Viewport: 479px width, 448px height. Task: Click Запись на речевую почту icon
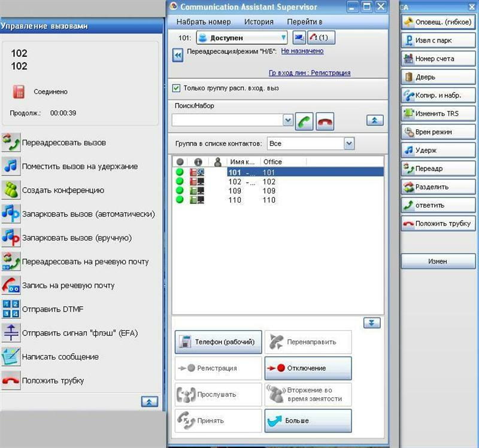coord(11,285)
